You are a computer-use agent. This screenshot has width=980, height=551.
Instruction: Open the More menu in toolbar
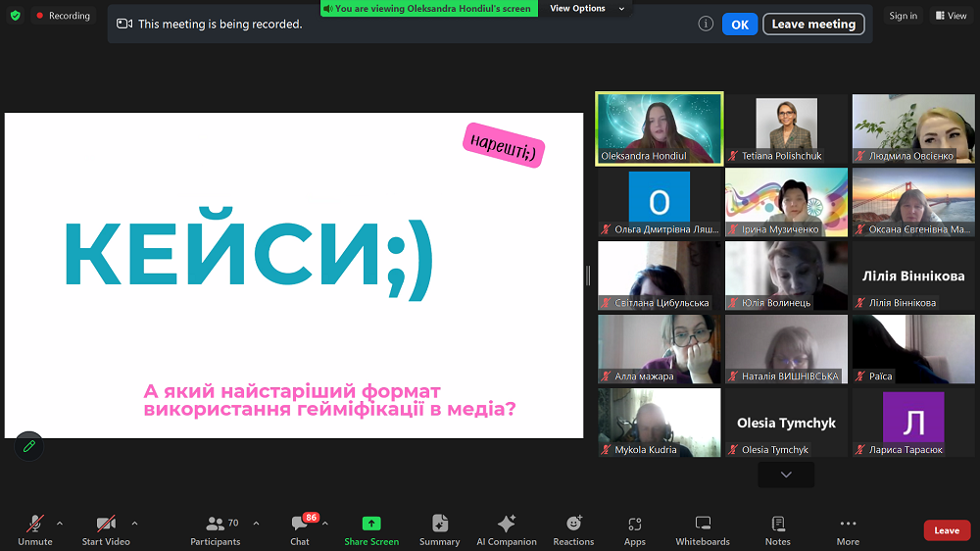[848, 529]
